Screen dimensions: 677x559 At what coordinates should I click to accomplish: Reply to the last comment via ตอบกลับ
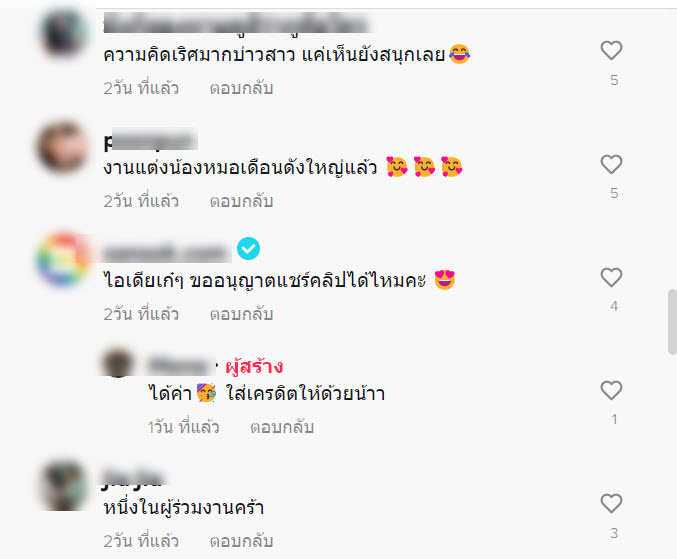pos(241,541)
